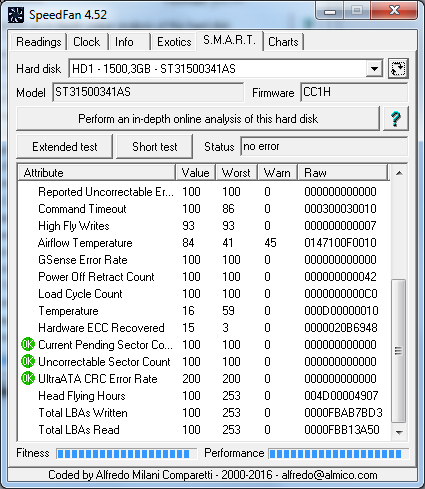Click Worst value 86 for Command Timeout
This screenshot has width=425, height=489.
tap(228, 209)
